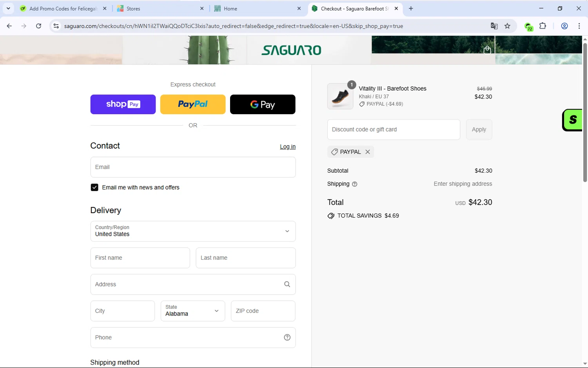Open the shopping bag cart icon

(x=487, y=50)
